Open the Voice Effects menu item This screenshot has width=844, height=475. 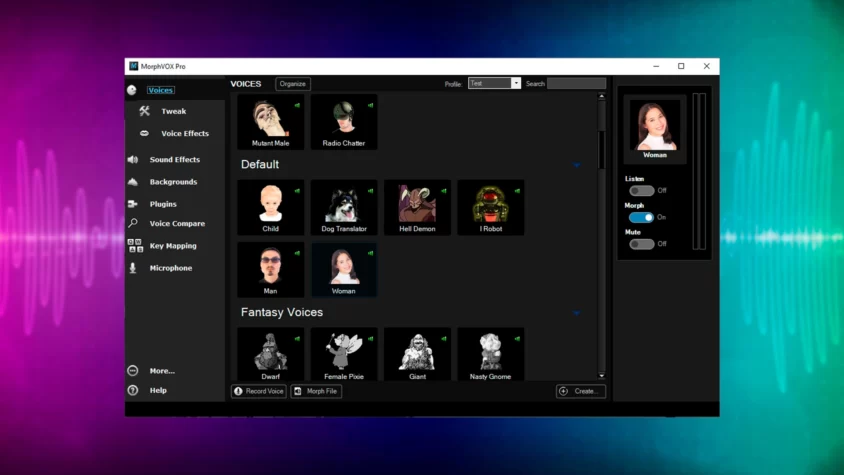pos(185,134)
